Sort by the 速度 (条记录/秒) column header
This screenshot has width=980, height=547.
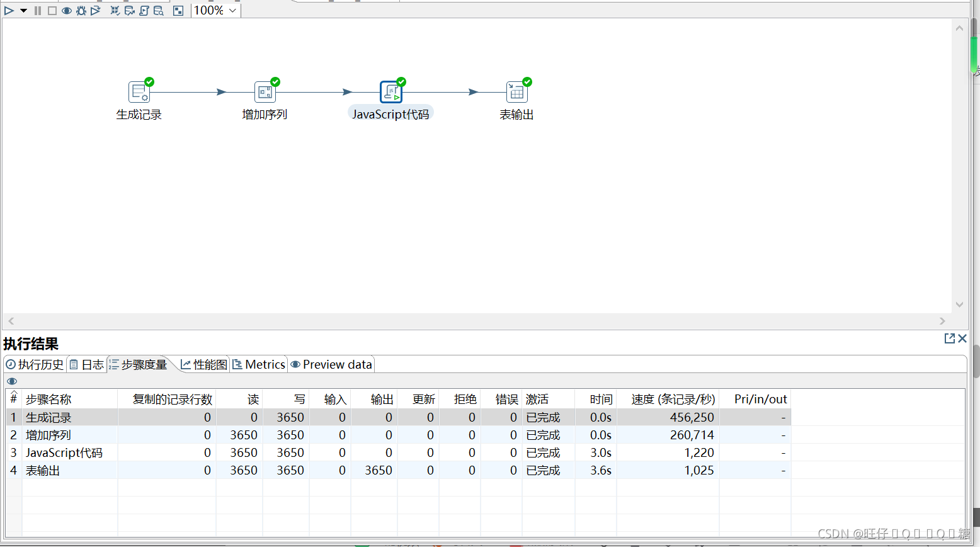[x=668, y=400]
